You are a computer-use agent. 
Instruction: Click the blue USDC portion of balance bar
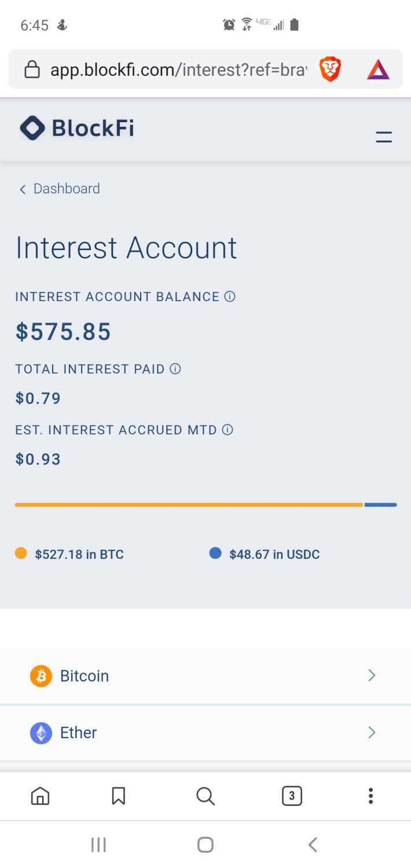[380, 505]
